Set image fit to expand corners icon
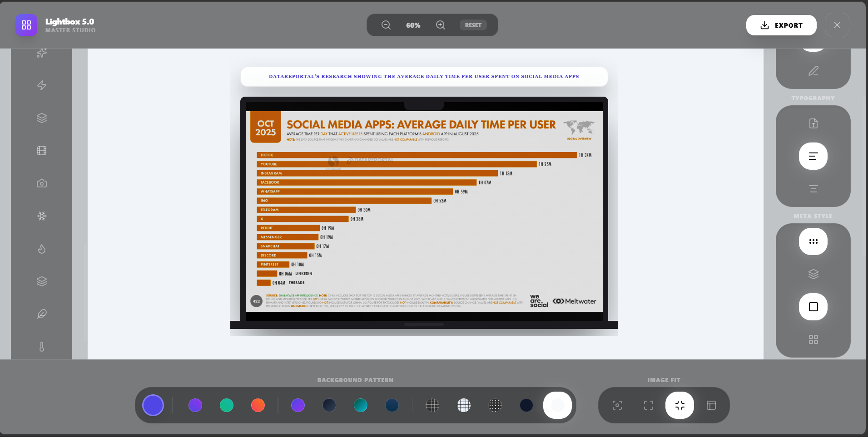The image size is (868, 437). pos(649,405)
